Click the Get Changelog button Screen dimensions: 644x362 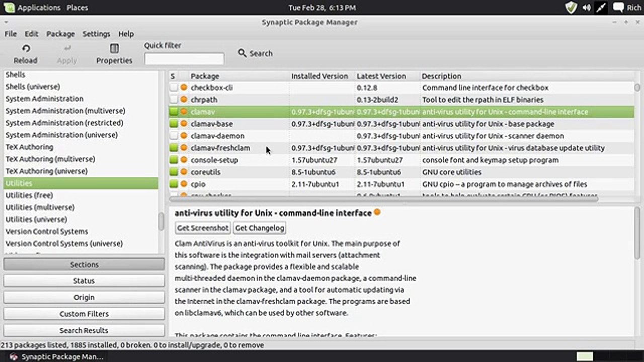(x=260, y=228)
